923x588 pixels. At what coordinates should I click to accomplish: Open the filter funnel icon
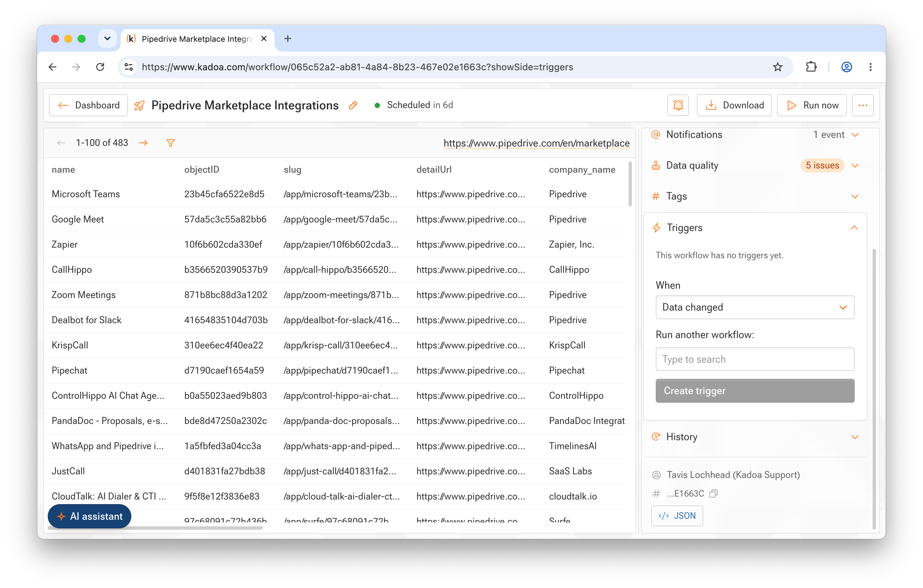tap(170, 143)
